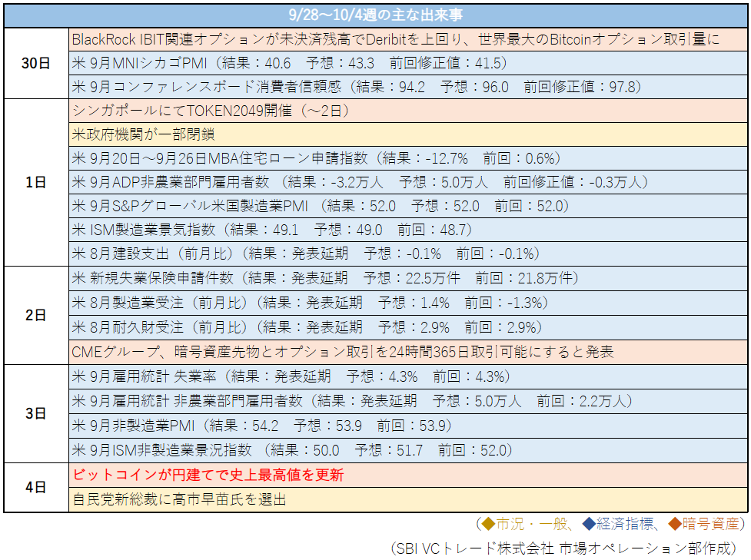Click the 市況・一般 legend label

click(531, 524)
